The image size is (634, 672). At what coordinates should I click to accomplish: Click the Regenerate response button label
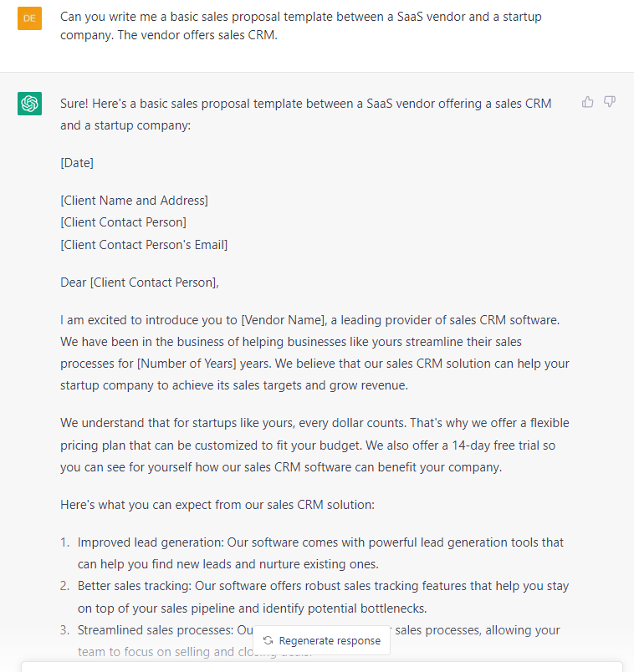[x=330, y=641]
